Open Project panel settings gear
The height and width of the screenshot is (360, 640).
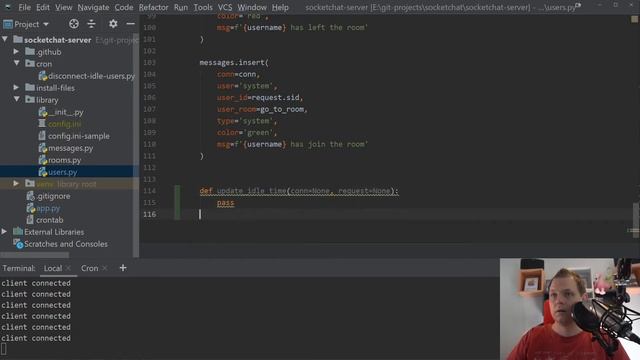[x=113, y=24]
